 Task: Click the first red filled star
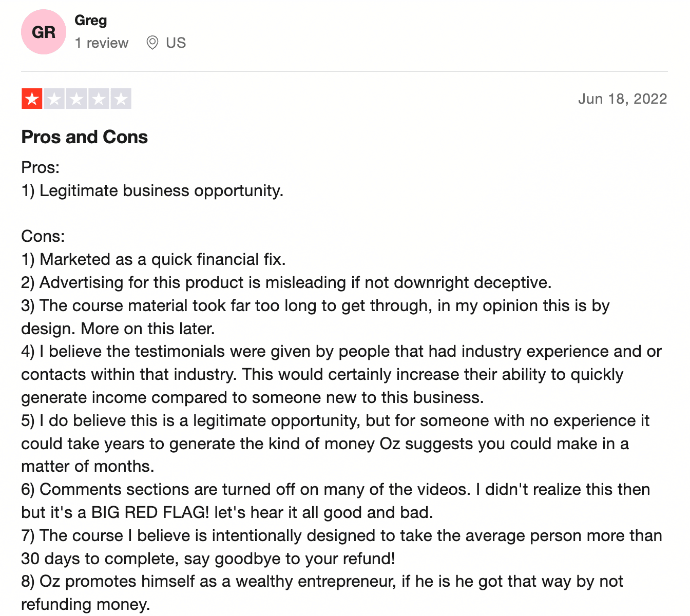coord(32,99)
